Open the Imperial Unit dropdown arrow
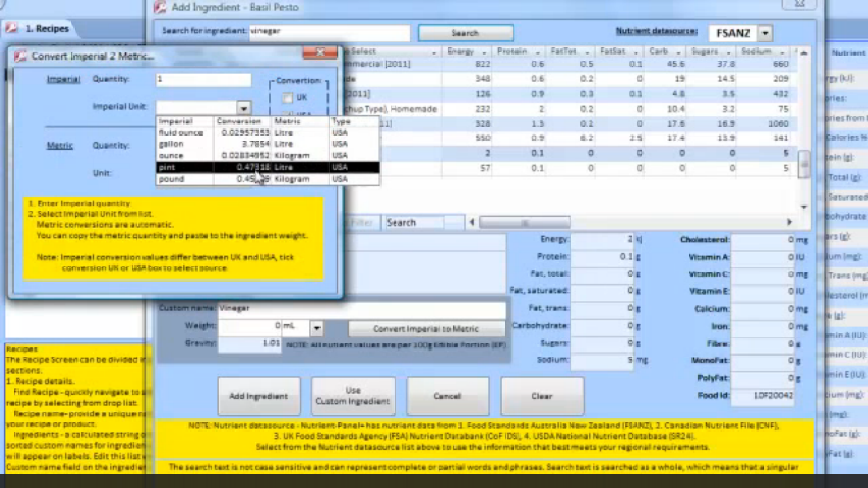This screenshot has width=868, height=488. coord(244,108)
